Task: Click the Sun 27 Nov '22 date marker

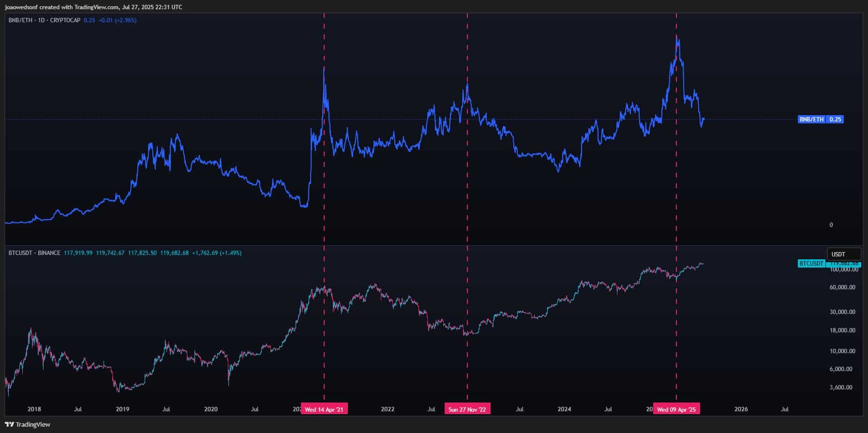Action: pos(467,409)
